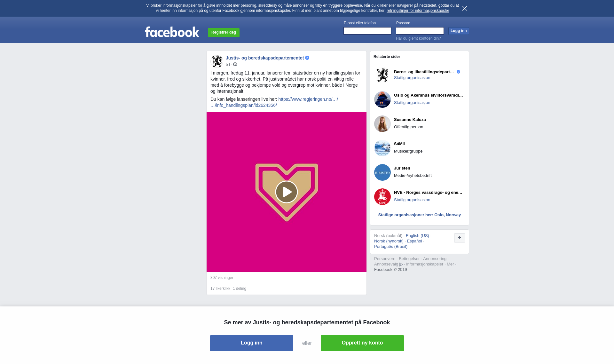The width and height of the screenshot is (614, 364).
Task: Focus the Passord input field
Action: (x=420, y=31)
